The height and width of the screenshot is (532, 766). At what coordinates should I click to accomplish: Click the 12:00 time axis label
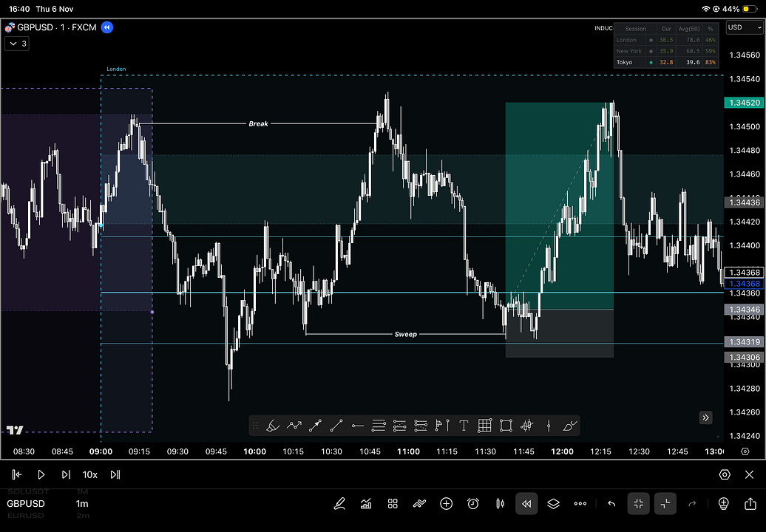click(562, 451)
